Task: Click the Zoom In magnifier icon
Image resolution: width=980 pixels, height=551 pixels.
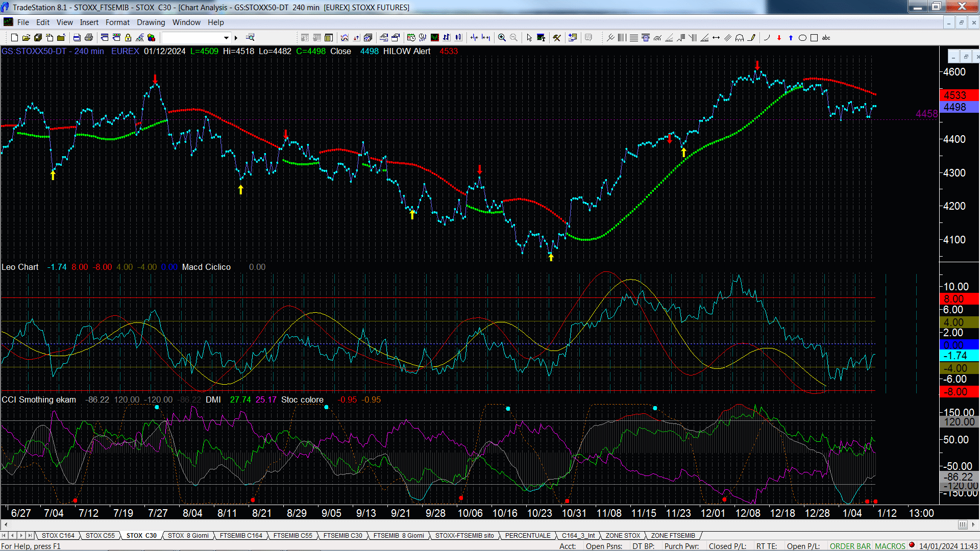Action: pos(502,38)
